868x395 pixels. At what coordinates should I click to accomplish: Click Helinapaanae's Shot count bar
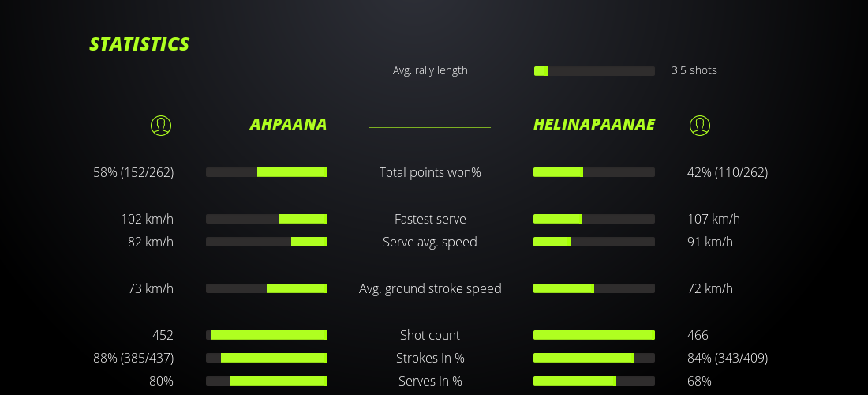(594, 335)
